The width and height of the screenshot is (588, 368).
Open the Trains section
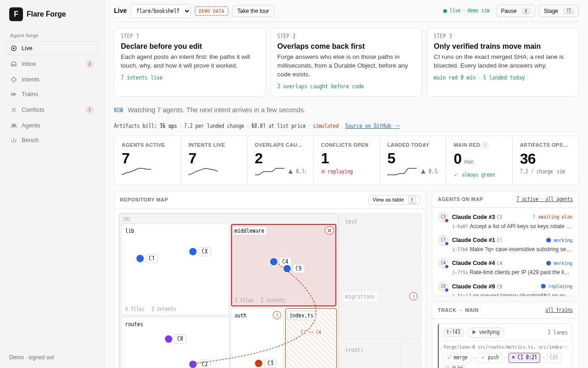click(52, 94)
